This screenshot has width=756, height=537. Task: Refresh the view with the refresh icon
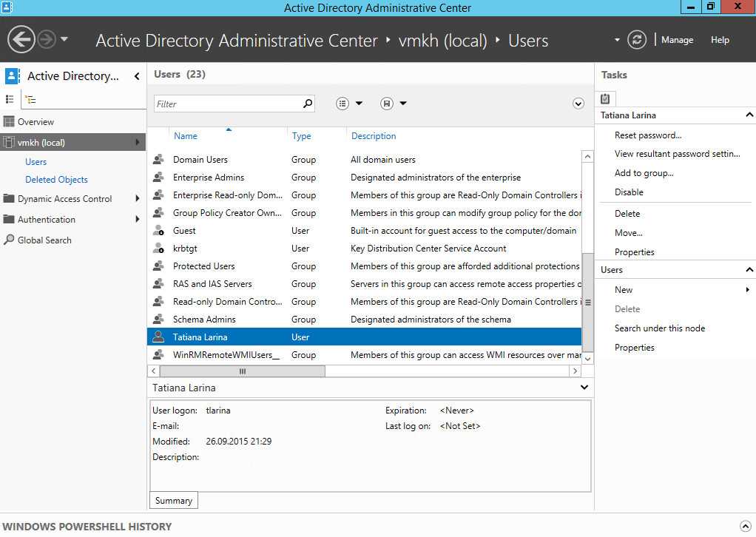pyautogui.click(x=636, y=39)
